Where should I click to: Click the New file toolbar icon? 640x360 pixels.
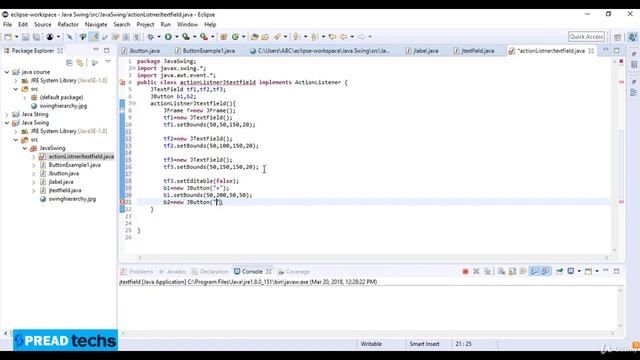(8, 37)
